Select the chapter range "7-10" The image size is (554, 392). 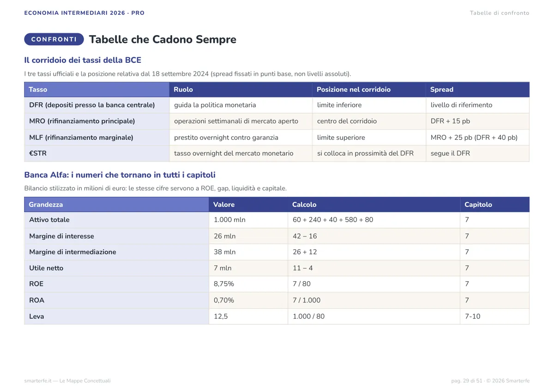coord(495,316)
